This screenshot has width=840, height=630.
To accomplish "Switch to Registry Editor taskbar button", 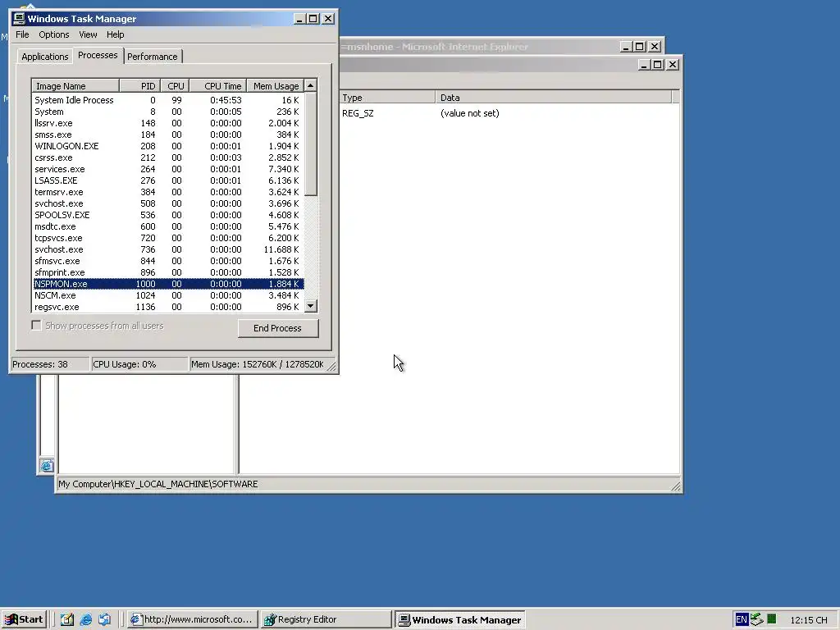I will click(x=326, y=619).
